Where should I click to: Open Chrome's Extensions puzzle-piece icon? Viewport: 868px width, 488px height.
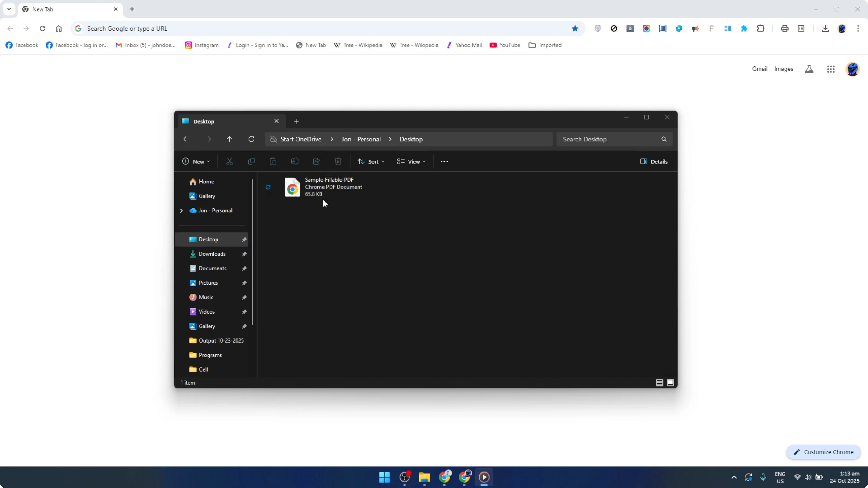click(x=761, y=29)
